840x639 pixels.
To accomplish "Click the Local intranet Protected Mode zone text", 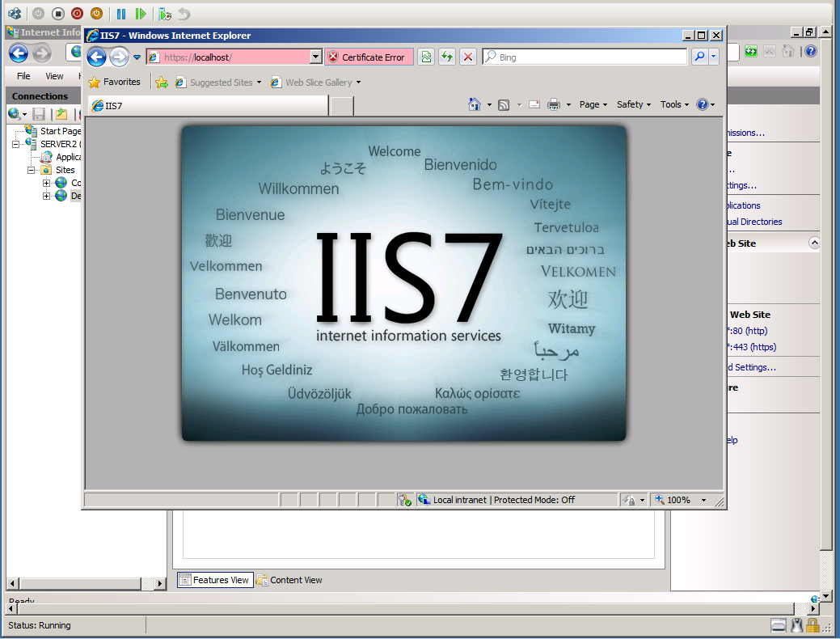I will pyautogui.click(x=504, y=500).
